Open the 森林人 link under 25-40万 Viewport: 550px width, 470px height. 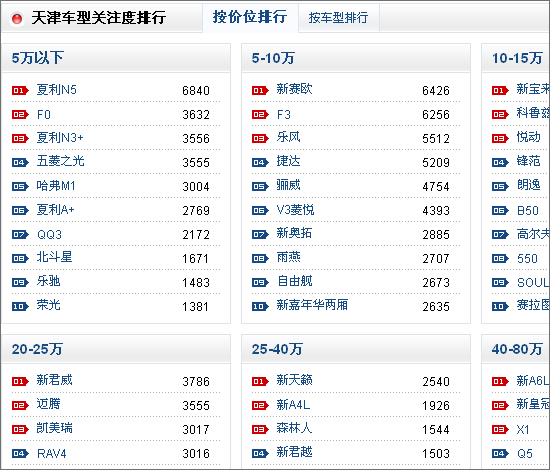[294, 428]
